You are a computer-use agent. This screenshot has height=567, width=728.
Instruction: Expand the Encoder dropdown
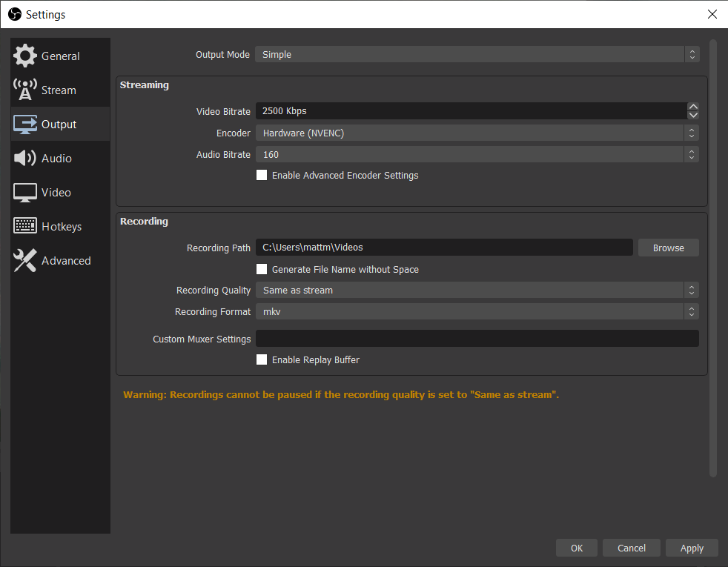point(477,133)
